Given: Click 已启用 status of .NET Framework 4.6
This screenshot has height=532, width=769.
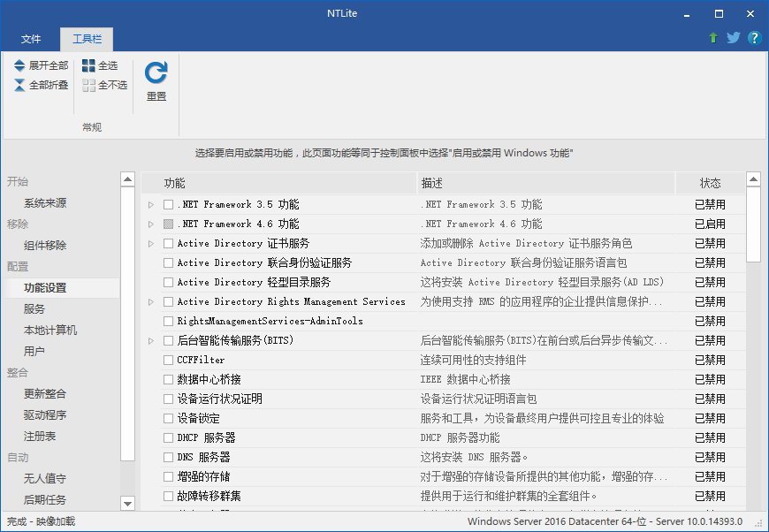Looking at the screenshot, I should click(x=710, y=224).
